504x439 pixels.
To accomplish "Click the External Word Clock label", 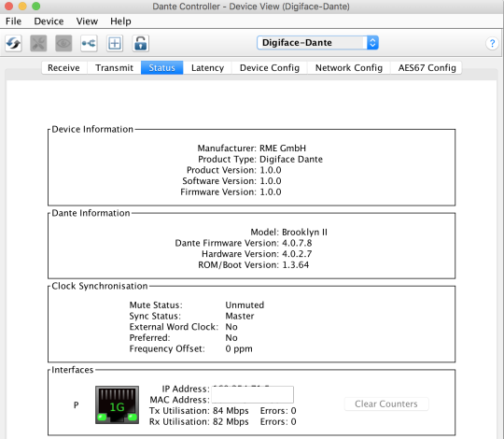I will point(174,327).
